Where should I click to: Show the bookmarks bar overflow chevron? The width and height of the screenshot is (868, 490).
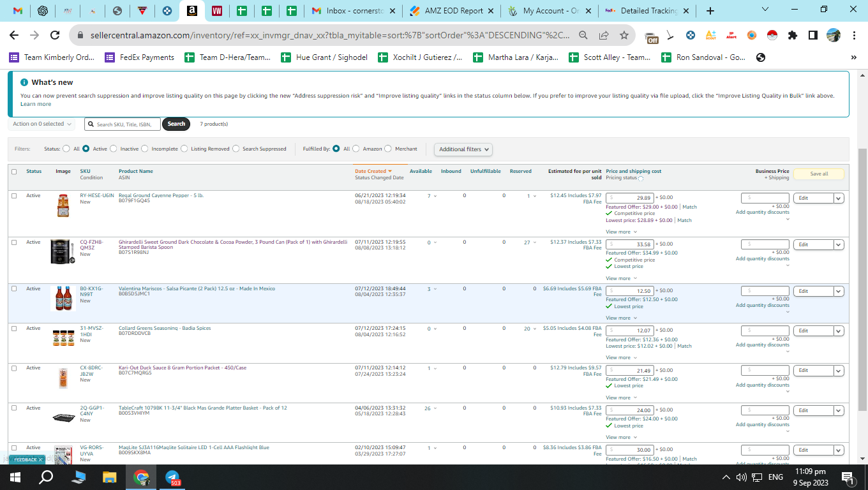click(x=854, y=57)
